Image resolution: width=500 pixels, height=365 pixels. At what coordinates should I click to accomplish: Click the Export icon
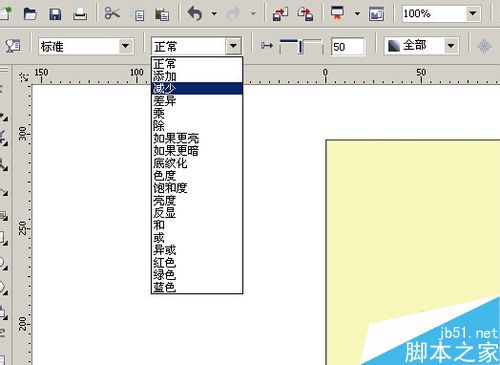click(x=305, y=14)
